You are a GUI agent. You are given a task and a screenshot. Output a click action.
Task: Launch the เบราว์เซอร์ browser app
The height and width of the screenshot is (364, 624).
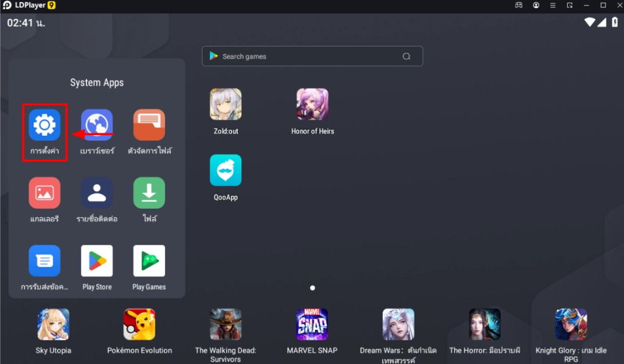97,125
